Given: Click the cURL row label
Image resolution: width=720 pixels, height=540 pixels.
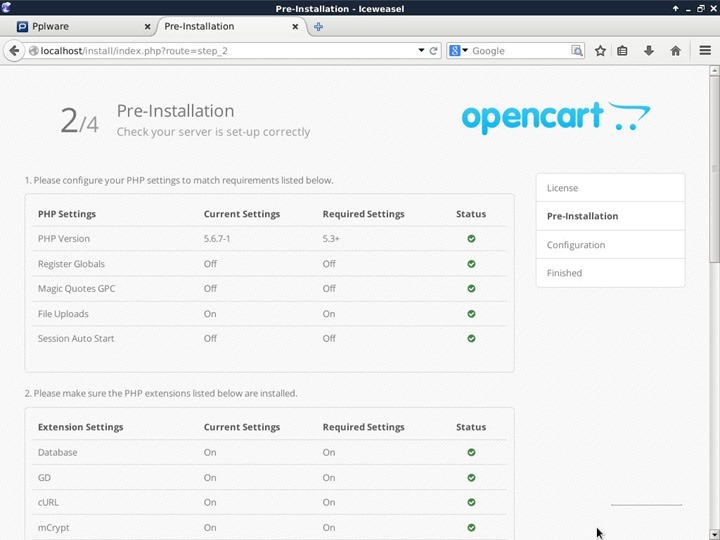Looking at the screenshot, I should (48, 502).
